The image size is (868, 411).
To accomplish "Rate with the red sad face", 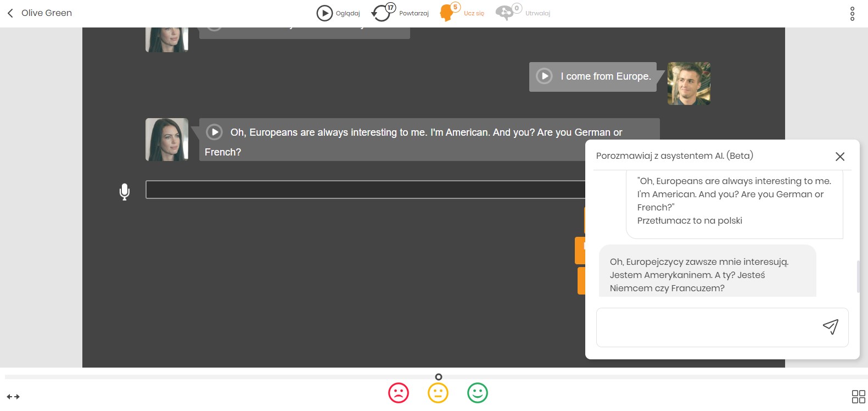I will (399, 393).
